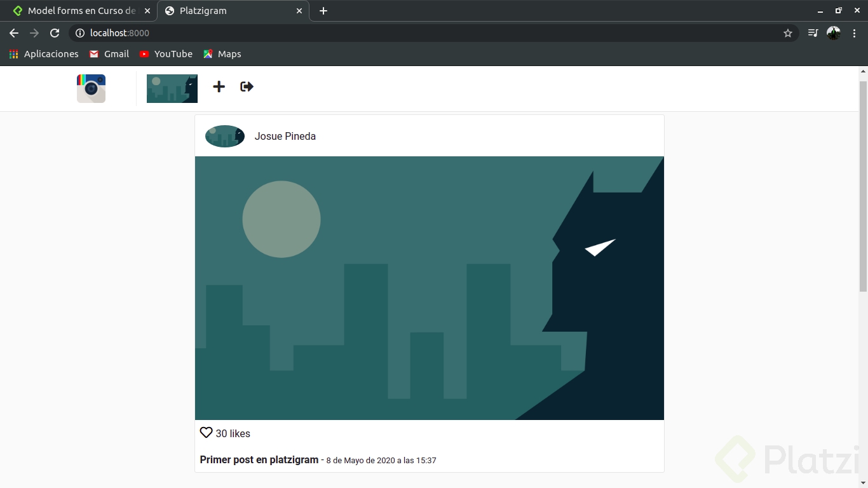Viewport: 868px width, 488px height.
Task: Close the 'Model forms en Curso' tab
Action: [x=147, y=11]
